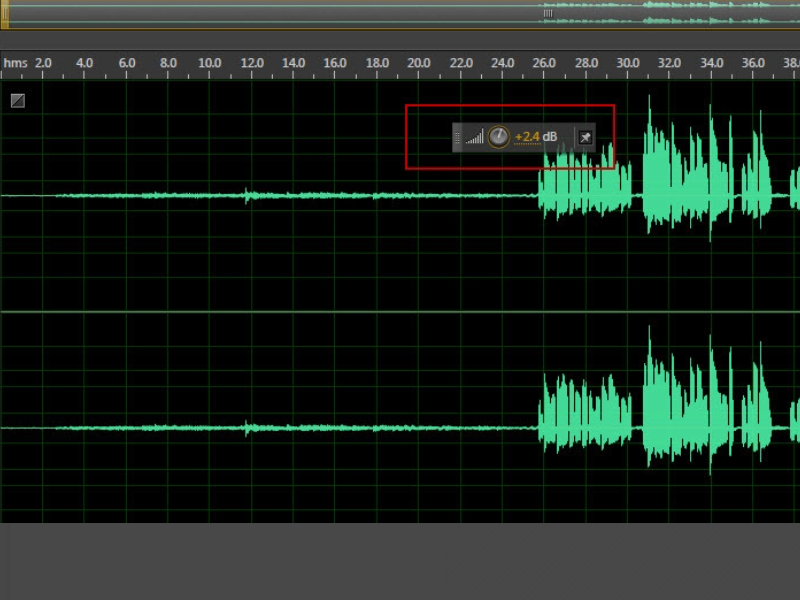800x600 pixels.
Task: Jump to 34.0 on the time ruler
Action: [x=711, y=63]
